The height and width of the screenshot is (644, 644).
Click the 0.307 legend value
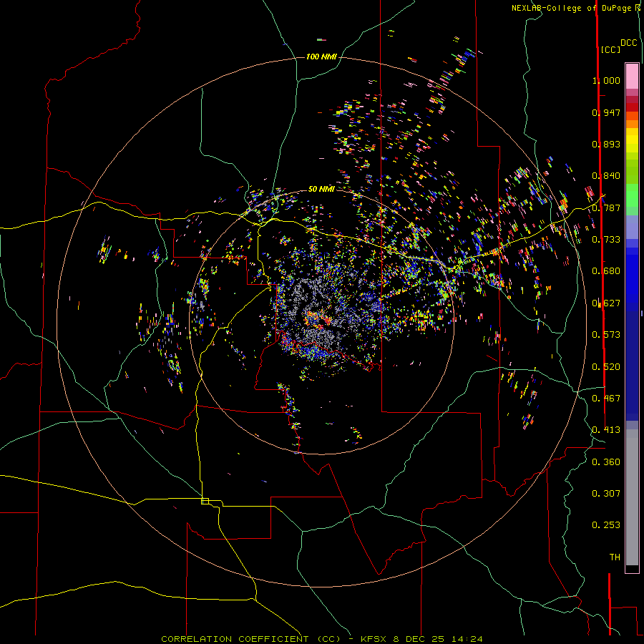pos(606,494)
